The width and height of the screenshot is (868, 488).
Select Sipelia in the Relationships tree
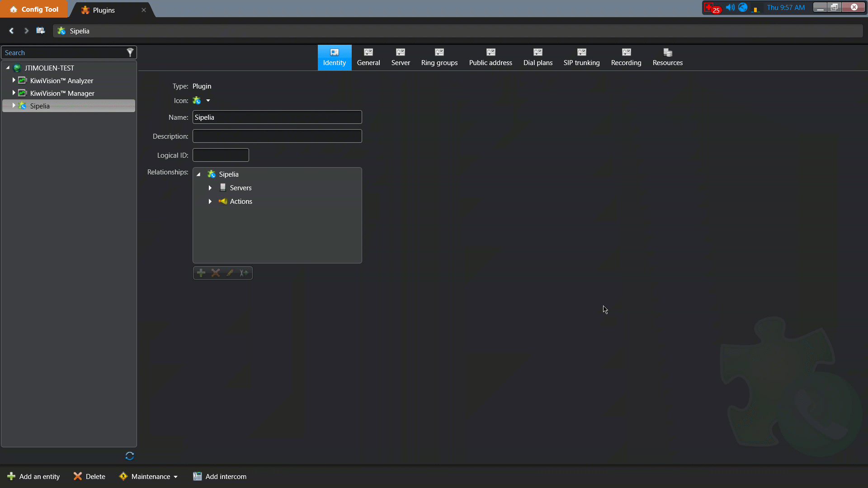[229, 174]
